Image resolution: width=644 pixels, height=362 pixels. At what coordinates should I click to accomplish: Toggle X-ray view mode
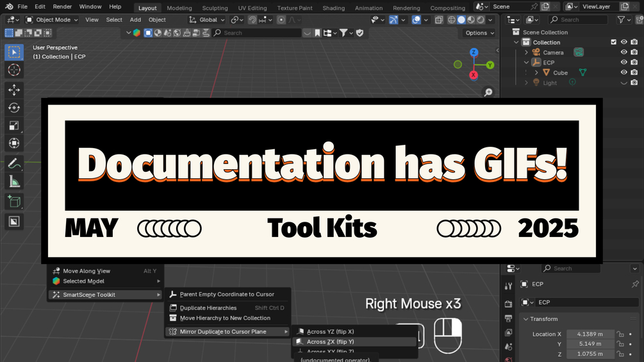point(439,20)
